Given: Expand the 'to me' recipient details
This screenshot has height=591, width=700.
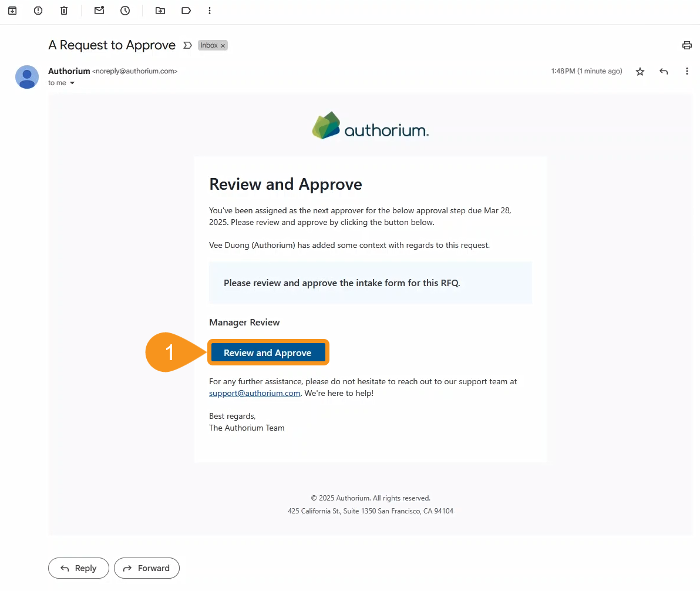Looking at the screenshot, I should [61, 83].
